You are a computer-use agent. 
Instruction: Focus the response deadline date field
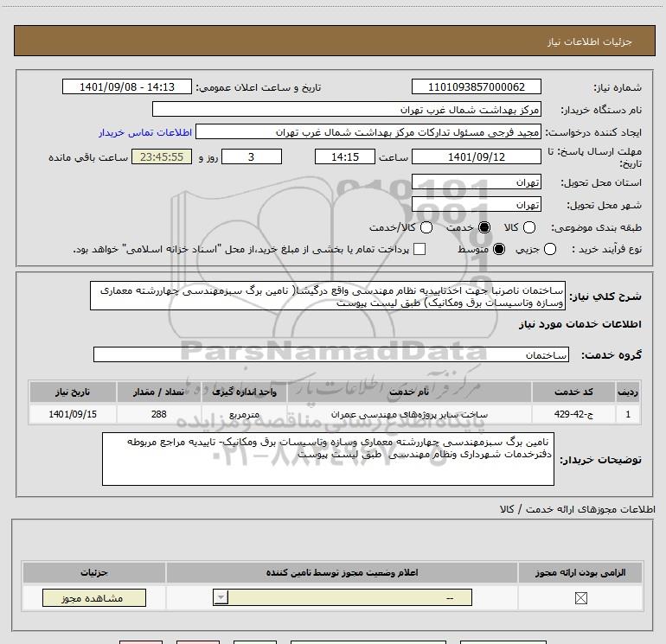476,156
